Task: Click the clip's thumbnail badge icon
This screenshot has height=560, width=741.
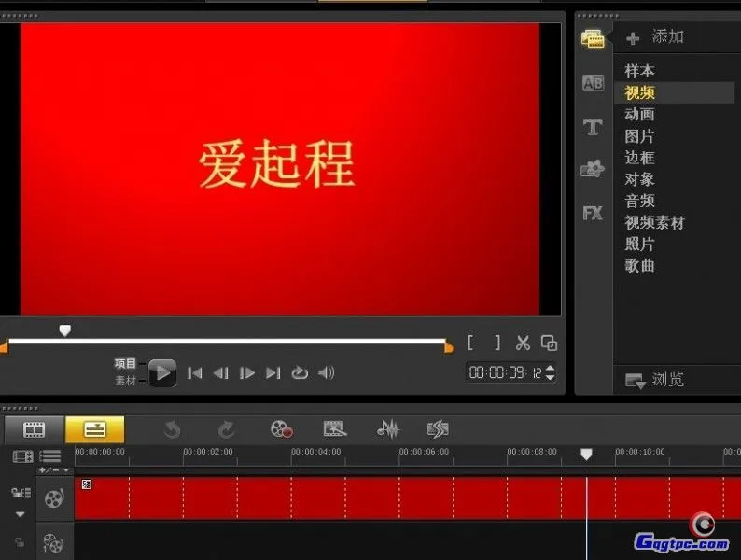Action: pyautogui.click(x=87, y=483)
